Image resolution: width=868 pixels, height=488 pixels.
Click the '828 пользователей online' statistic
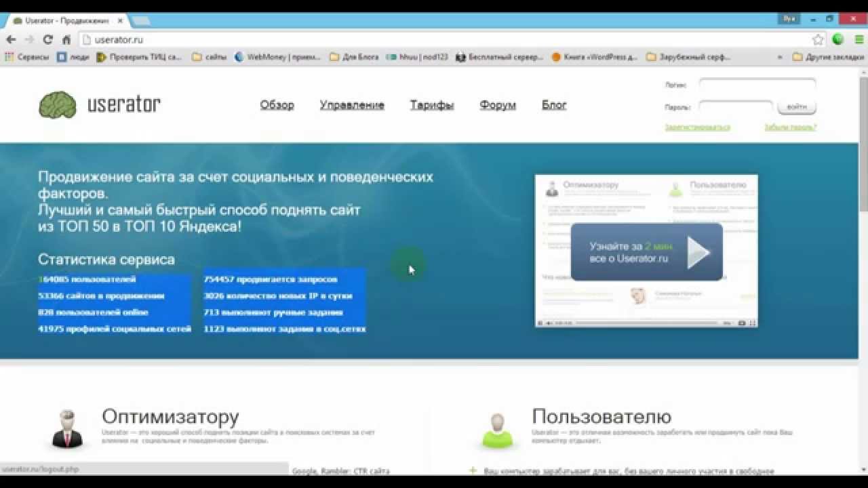tap(93, 312)
